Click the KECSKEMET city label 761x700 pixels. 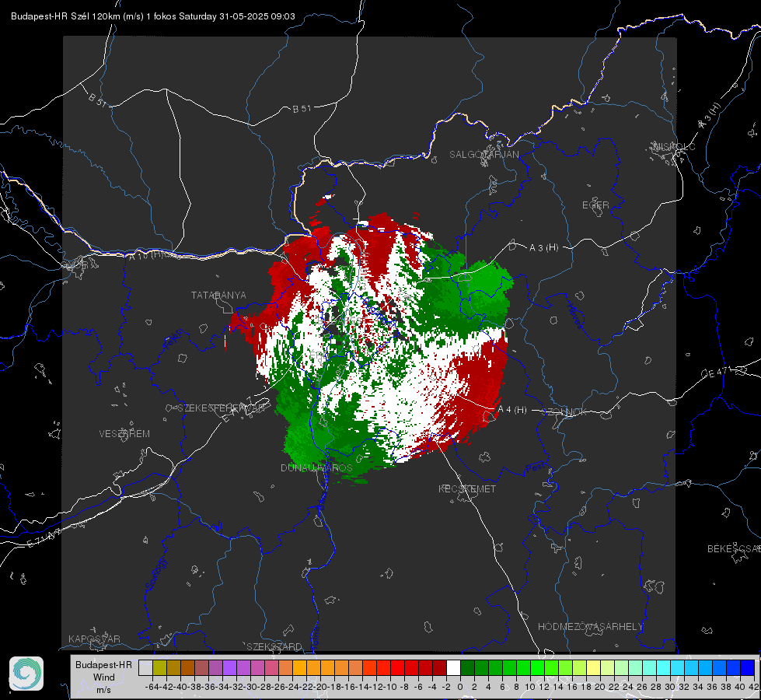click(x=467, y=488)
